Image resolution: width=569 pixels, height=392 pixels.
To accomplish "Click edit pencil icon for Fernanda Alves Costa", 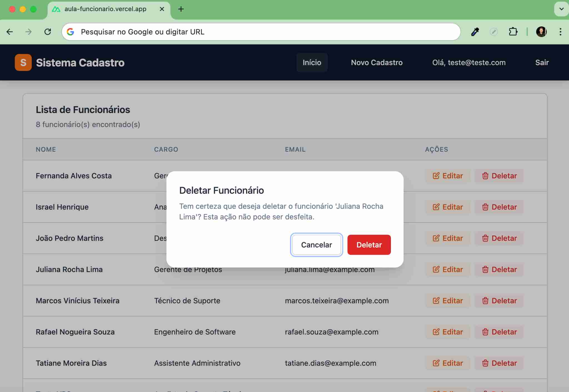I will coord(436,176).
